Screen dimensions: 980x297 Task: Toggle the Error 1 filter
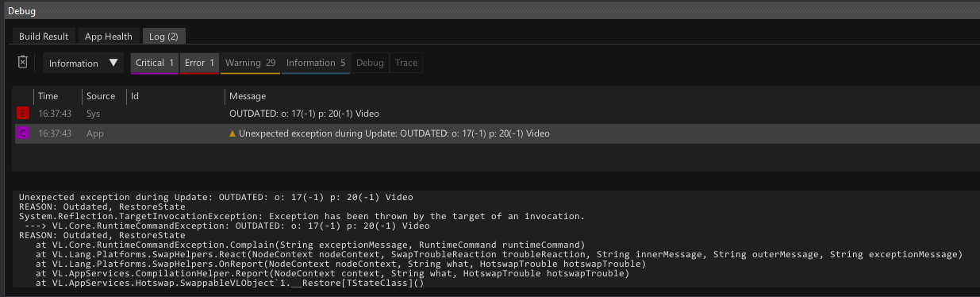click(x=199, y=64)
